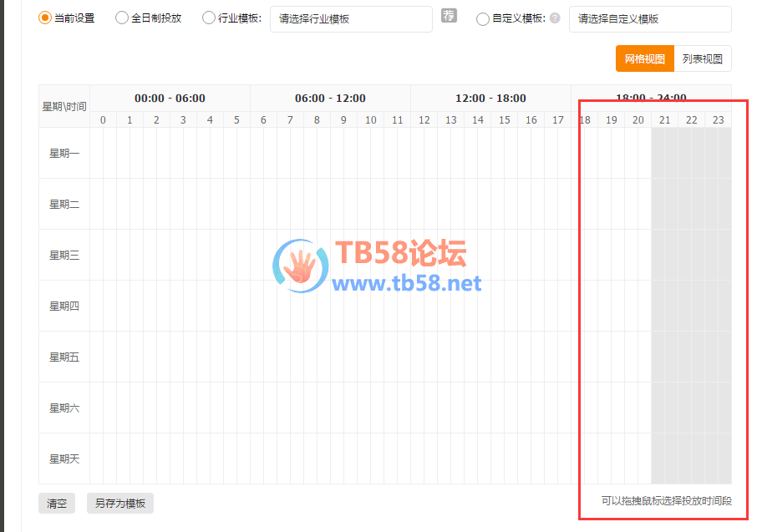The width and height of the screenshot is (757, 532).
Task: Switch to the 网格视图 tab
Action: click(x=644, y=59)
